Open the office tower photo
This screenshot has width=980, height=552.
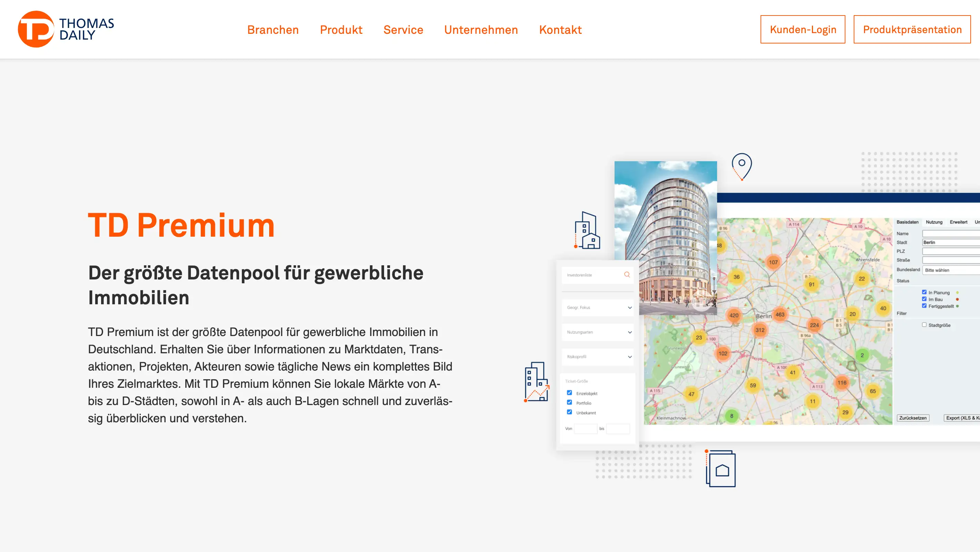(666, 238)
